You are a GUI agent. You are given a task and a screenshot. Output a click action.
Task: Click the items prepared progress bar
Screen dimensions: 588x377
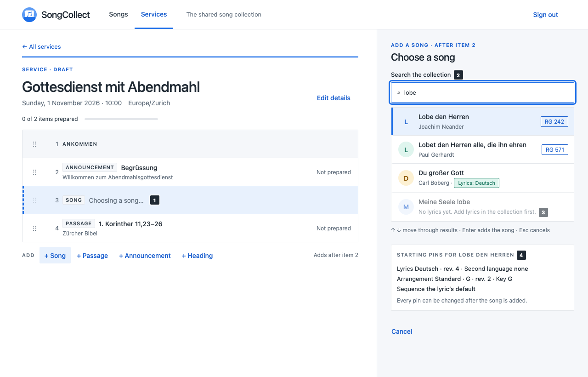[121, 119]
